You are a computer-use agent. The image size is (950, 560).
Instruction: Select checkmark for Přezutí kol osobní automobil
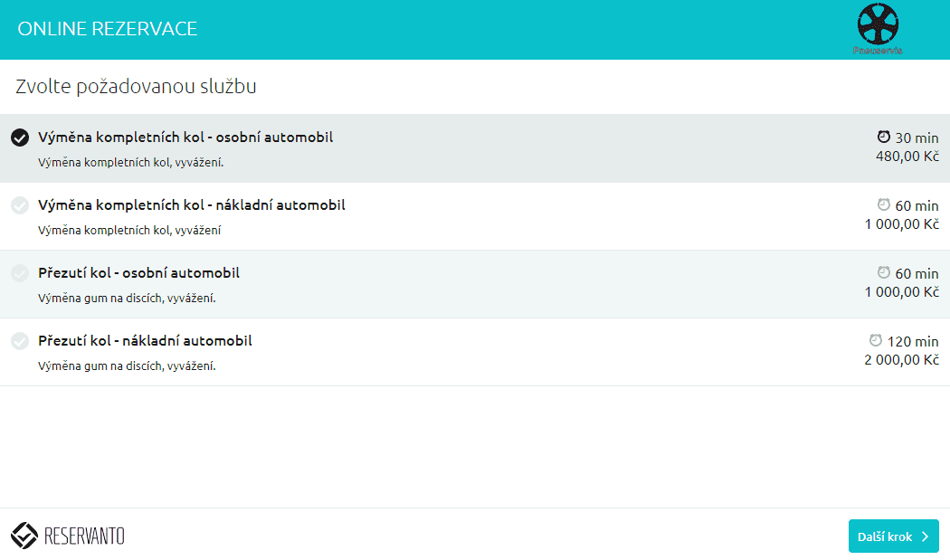(x=20, y=273)
